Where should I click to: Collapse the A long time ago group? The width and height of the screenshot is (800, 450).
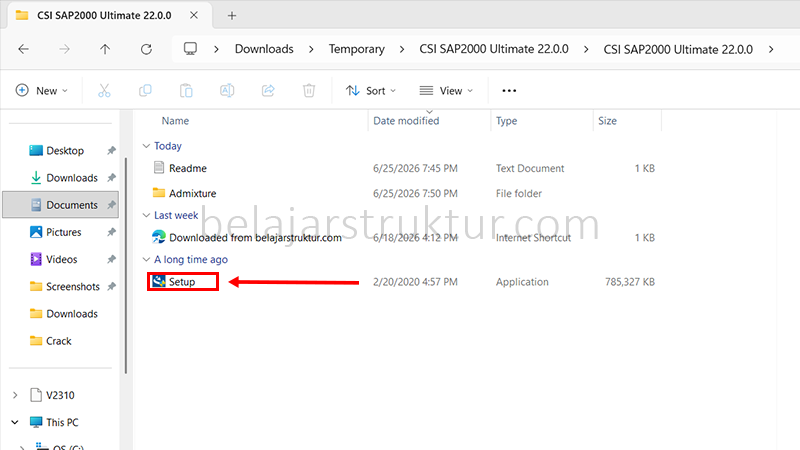point(146,259)
